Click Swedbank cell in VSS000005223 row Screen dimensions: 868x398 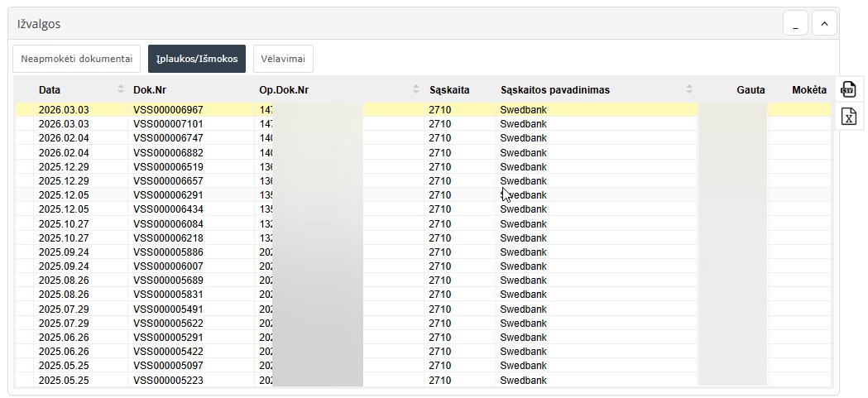click(x=523, y=380)
